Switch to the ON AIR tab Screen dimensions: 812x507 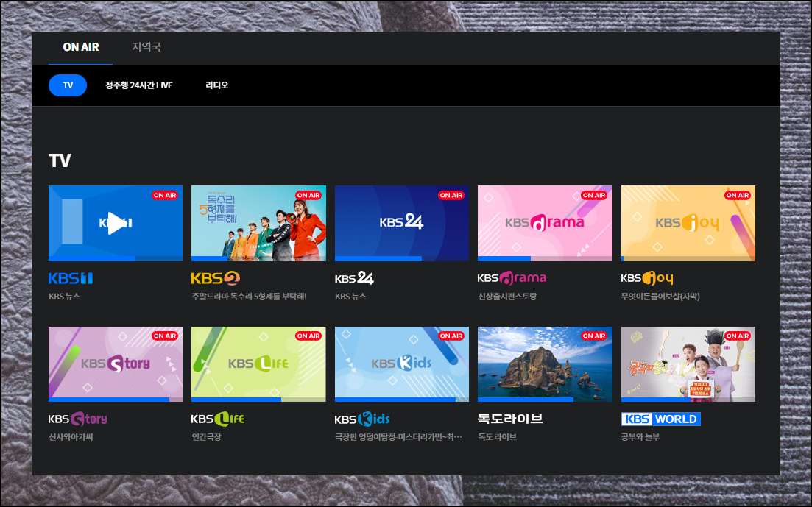click(x=81, y=47)
